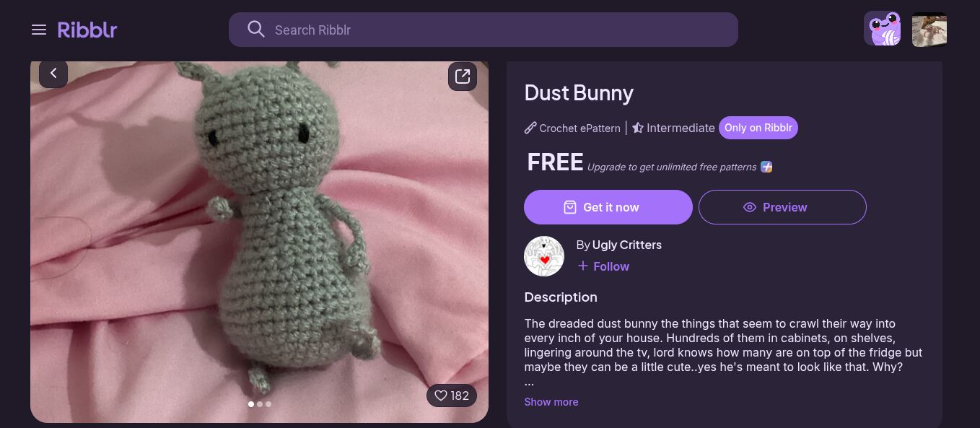This screenshot has width=980, height=428.
Task: Expand description with Show more
Action: [551, 402]
